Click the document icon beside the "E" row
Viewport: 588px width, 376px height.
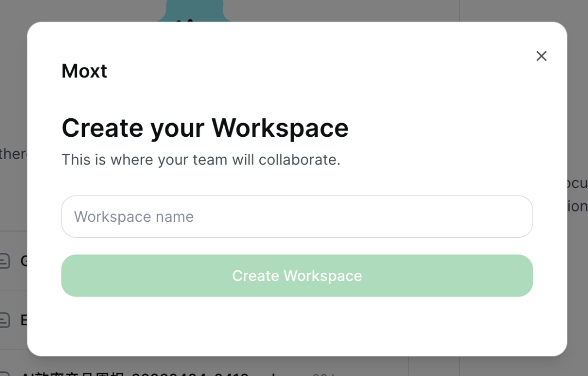(5, 320)
